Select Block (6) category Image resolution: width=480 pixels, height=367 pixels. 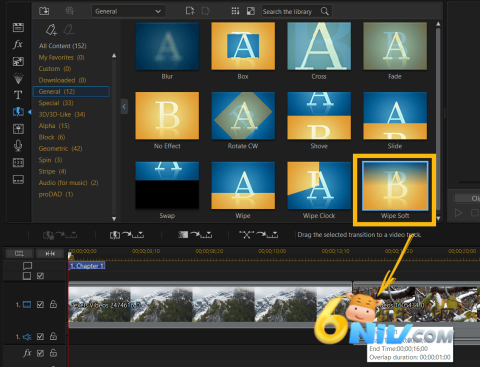52,137
